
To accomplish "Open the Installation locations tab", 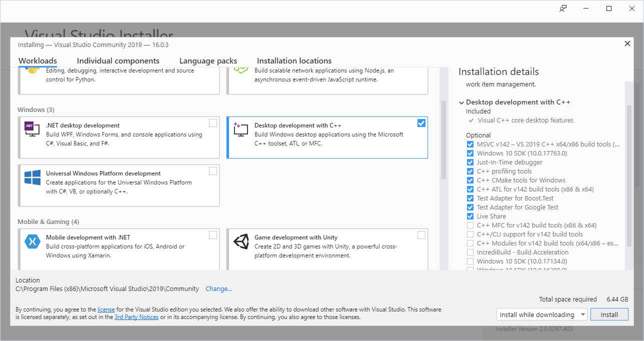I will coord(294,61).
